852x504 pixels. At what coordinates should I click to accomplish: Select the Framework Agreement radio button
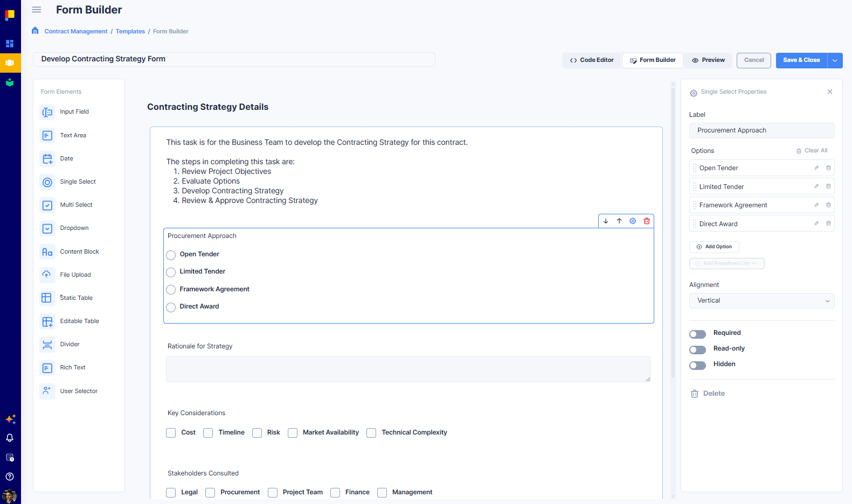[x=171, y=290]
